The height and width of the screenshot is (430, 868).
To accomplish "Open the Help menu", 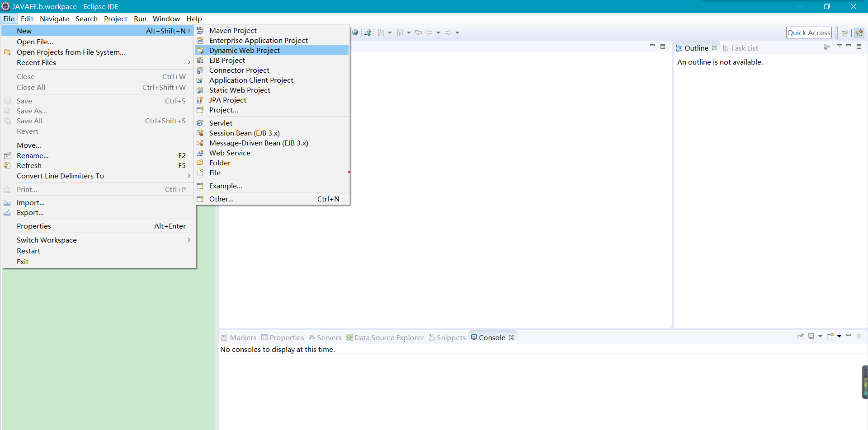I will pyautogui.click(x=194, y=19).
